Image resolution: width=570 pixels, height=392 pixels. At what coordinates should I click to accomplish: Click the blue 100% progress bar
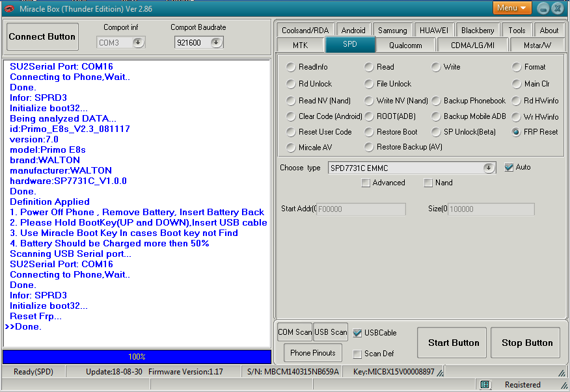tap(137, 357)
